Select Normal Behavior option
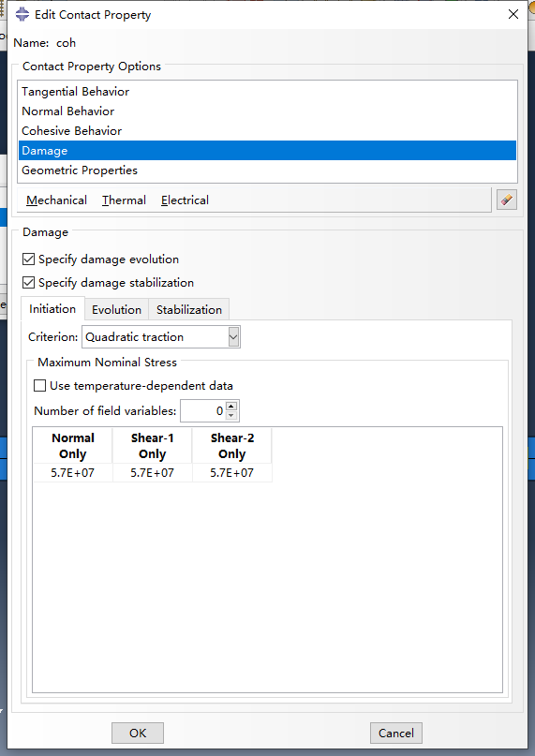 coord(267,111)
